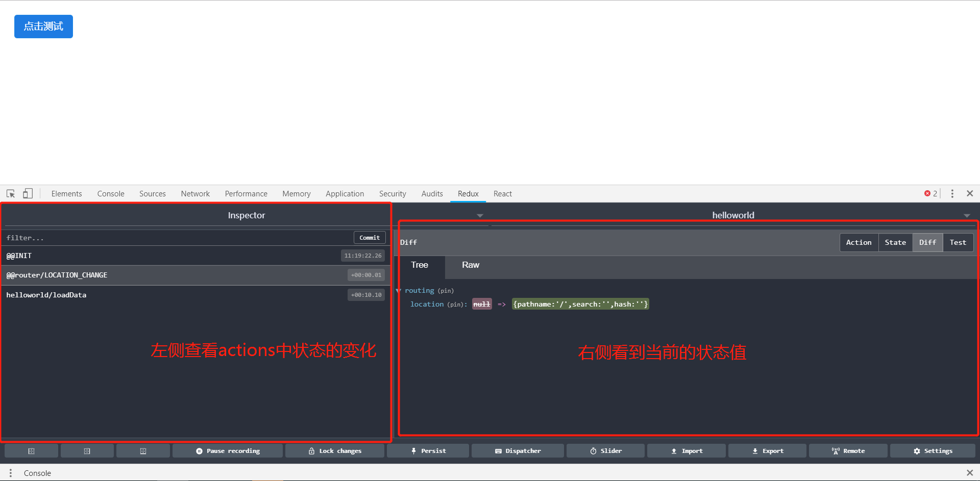The width and height of the screenshot is (980, 481).
Task: Open the Test view
Action: click(958, 243)
